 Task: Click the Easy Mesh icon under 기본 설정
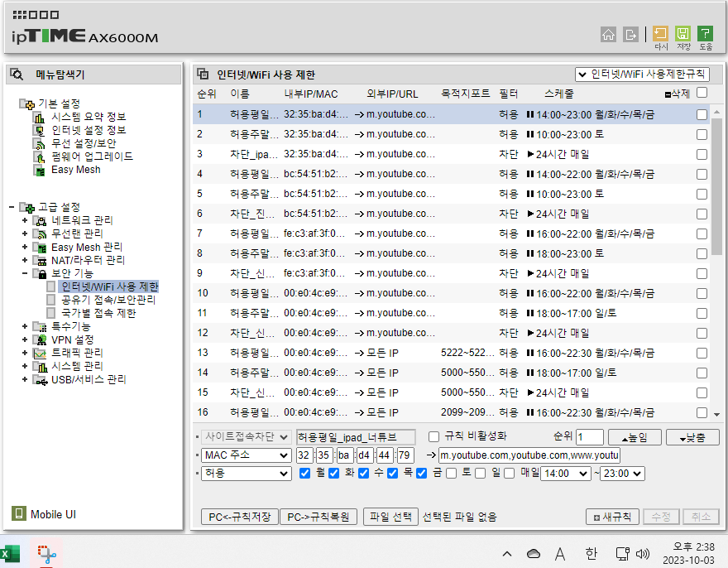pos(40,170)
